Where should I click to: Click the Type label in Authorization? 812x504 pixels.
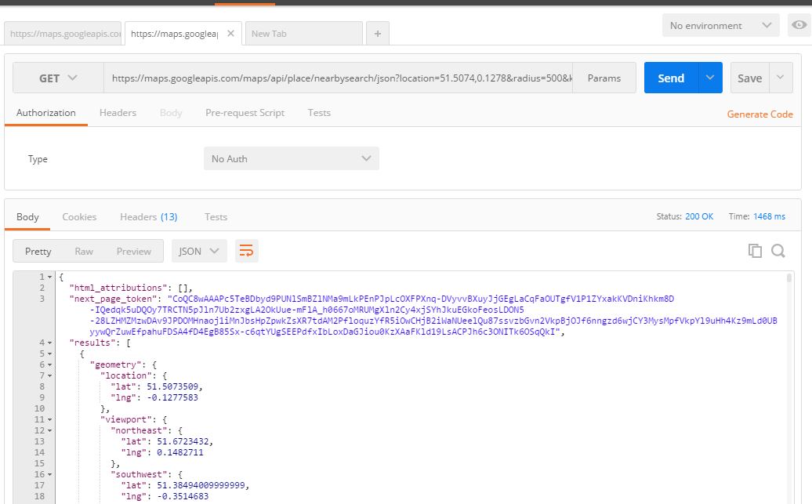click(38, 159)
